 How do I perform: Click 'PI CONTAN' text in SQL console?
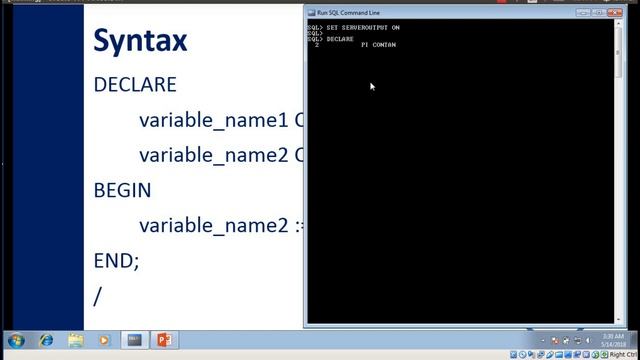(x=378, y=45)
